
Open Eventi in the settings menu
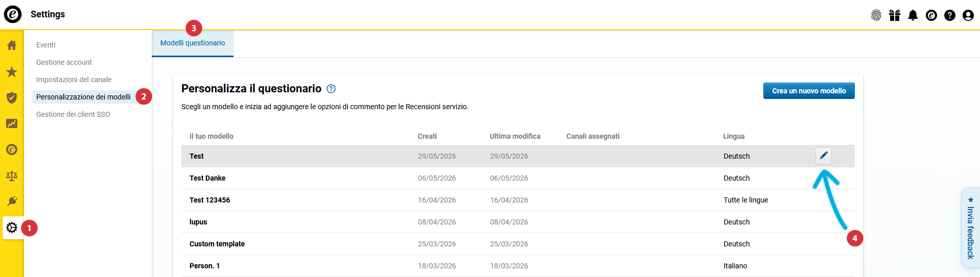click(46, 45)
